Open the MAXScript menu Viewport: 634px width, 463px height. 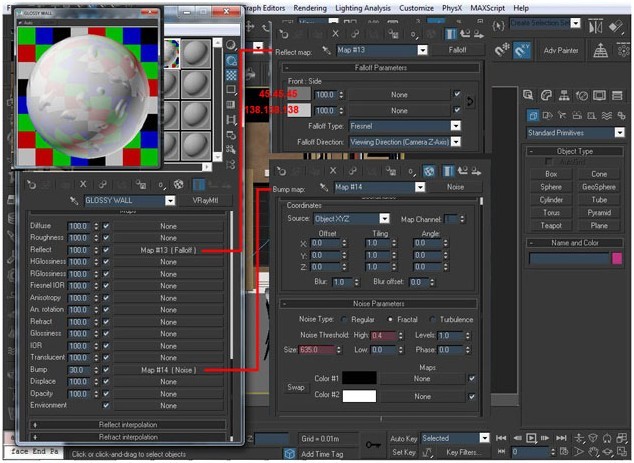pos(487,8)
